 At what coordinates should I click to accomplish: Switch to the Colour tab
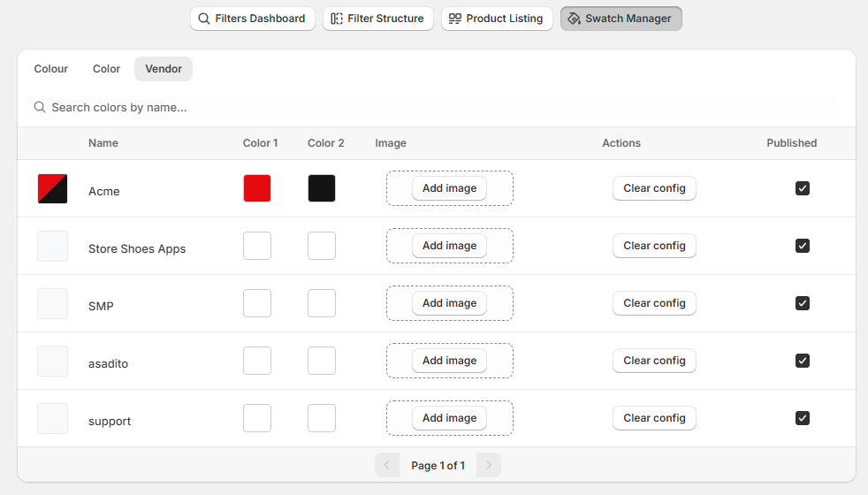(51, 69)
